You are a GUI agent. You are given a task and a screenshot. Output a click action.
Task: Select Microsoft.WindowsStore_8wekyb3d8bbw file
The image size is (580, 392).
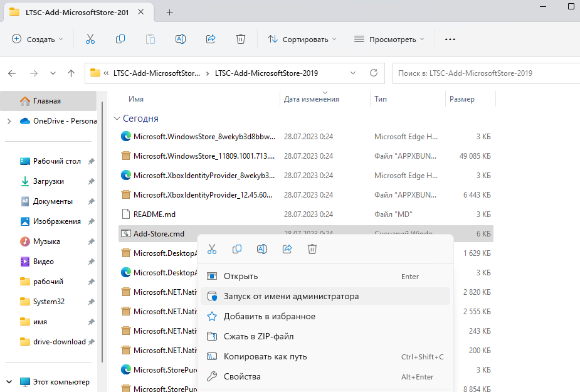(x=306, y=137)
